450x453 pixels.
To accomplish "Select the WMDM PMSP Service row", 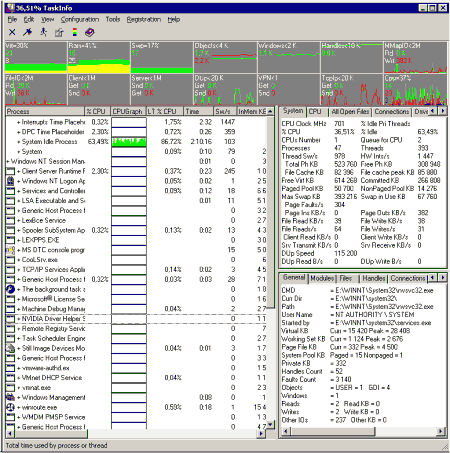I will (136, 417).
